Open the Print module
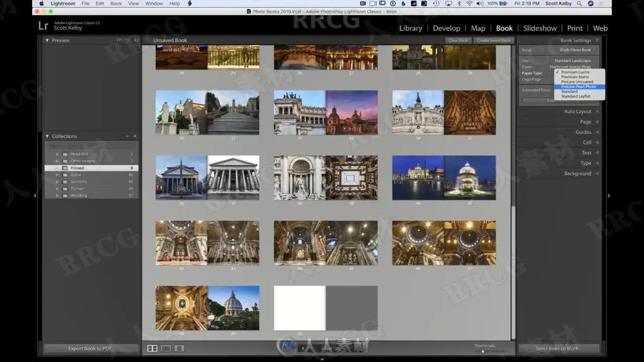Screen dimensions: 644x362 coord(575,28)
